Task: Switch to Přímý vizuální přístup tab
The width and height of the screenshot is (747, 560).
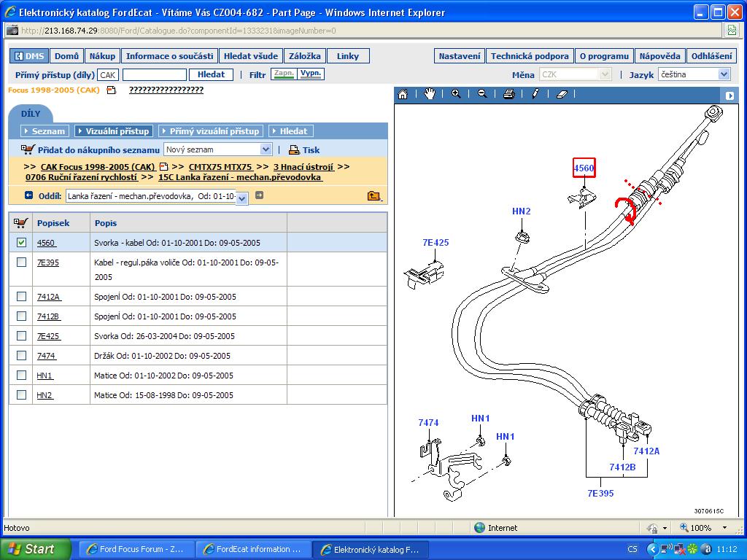Action: point(210,131)
